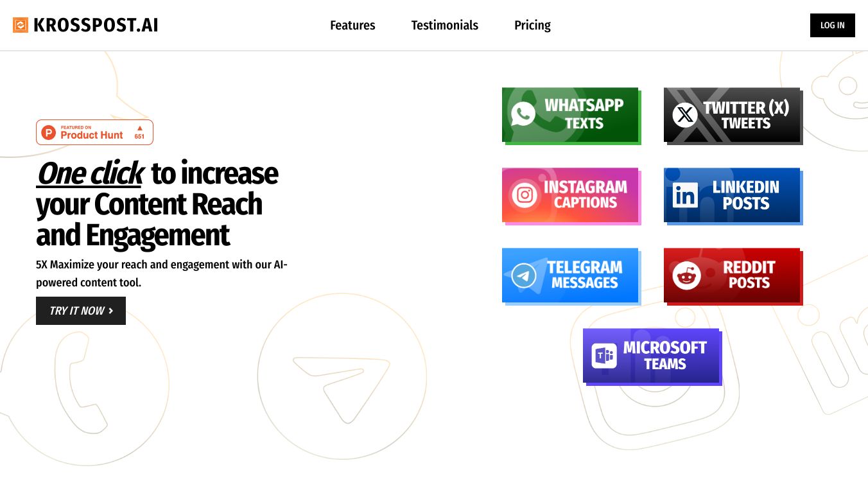Click the Telegram paper plane icon
Image resolution: width=868 pixels, height=488 pixels.
coord(524,275)
